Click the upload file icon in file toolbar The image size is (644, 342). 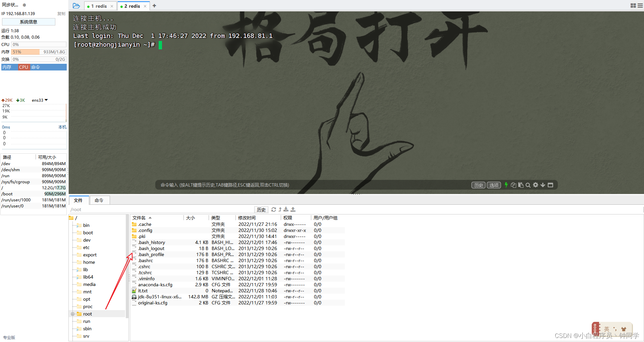click(x=293, y=209)
